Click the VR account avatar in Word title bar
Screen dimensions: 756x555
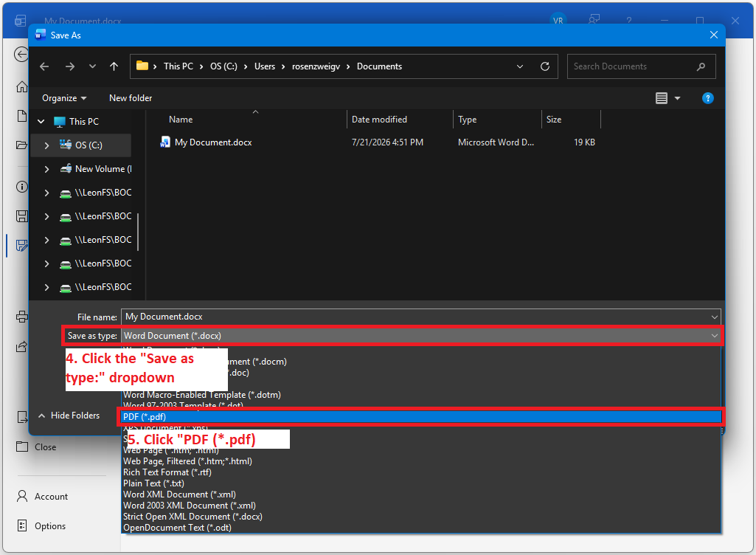(558, 20)
